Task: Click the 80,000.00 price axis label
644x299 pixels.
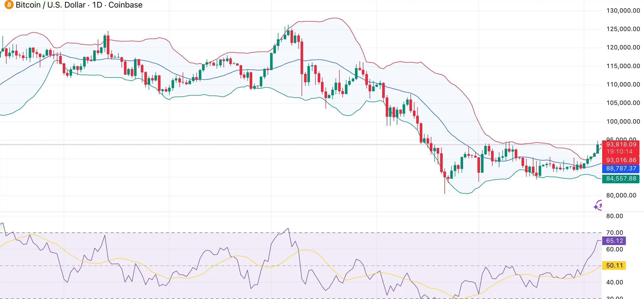Action: (621, 195)
